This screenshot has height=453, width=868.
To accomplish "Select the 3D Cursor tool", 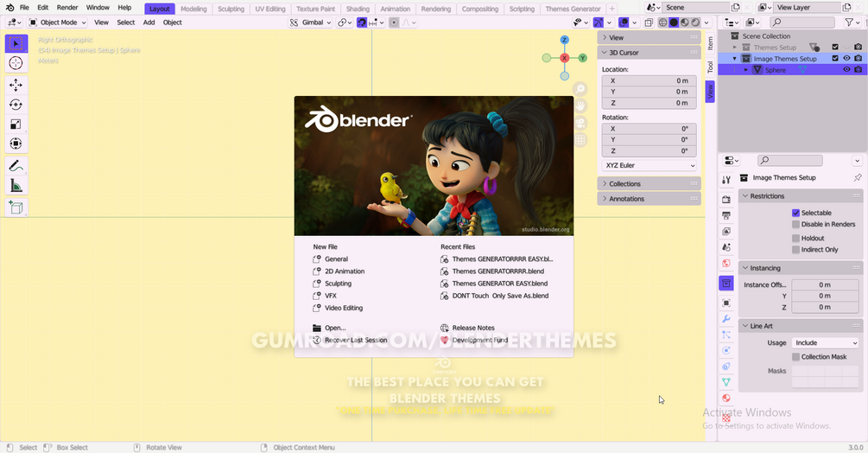I will pyautogui.click(x=16, y=63).
